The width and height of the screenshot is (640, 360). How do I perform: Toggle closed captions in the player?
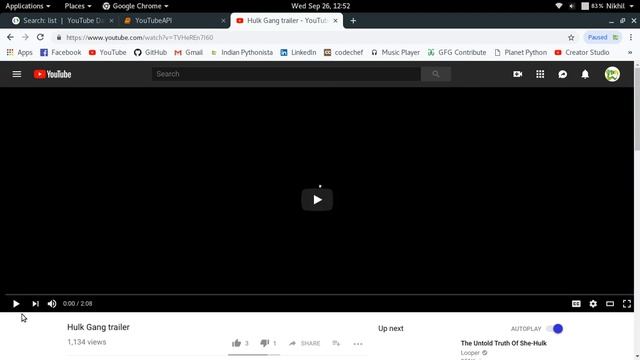click(x=576, y=304)
